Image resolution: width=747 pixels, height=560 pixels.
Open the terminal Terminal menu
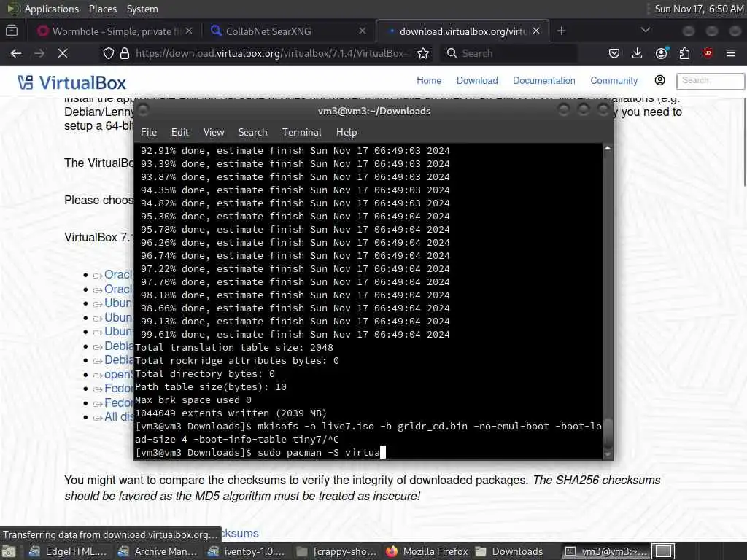click(301, 133)
